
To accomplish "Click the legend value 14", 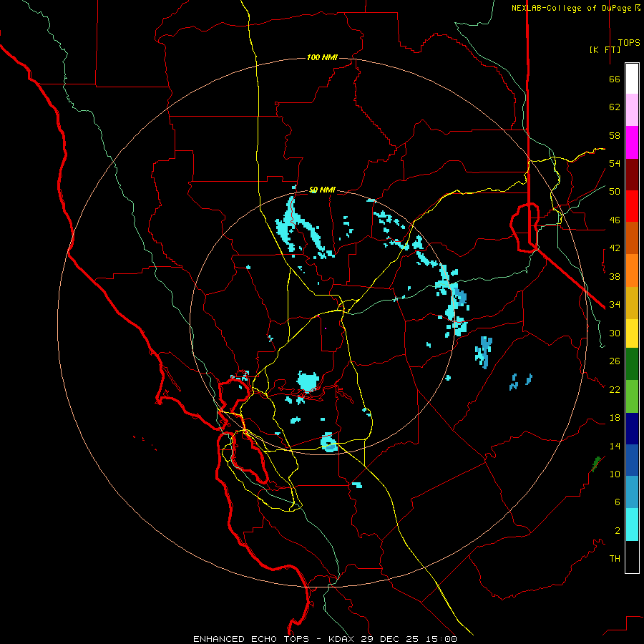I will [x=615, y=446].
